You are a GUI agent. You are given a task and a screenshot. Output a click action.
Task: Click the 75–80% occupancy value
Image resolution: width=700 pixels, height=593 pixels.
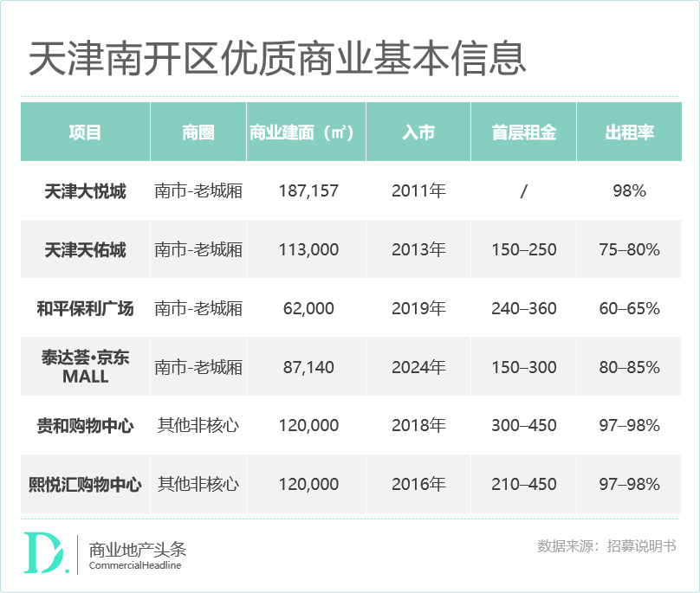(x=630, y=249)
